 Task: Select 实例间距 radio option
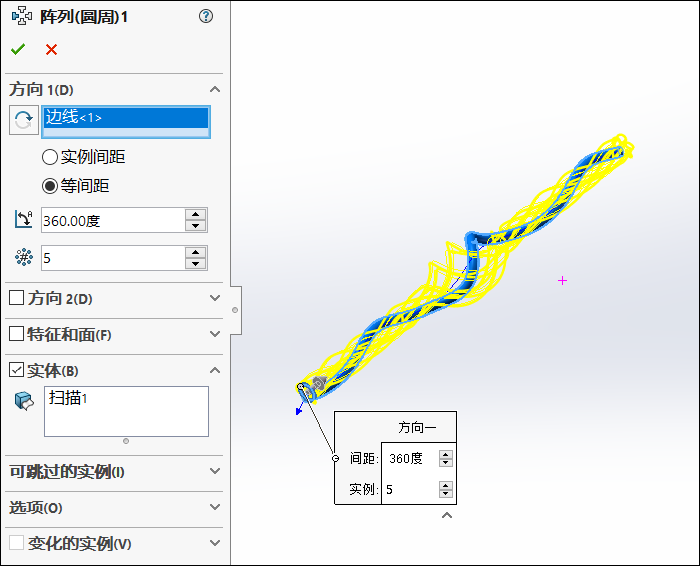point(50,157)
